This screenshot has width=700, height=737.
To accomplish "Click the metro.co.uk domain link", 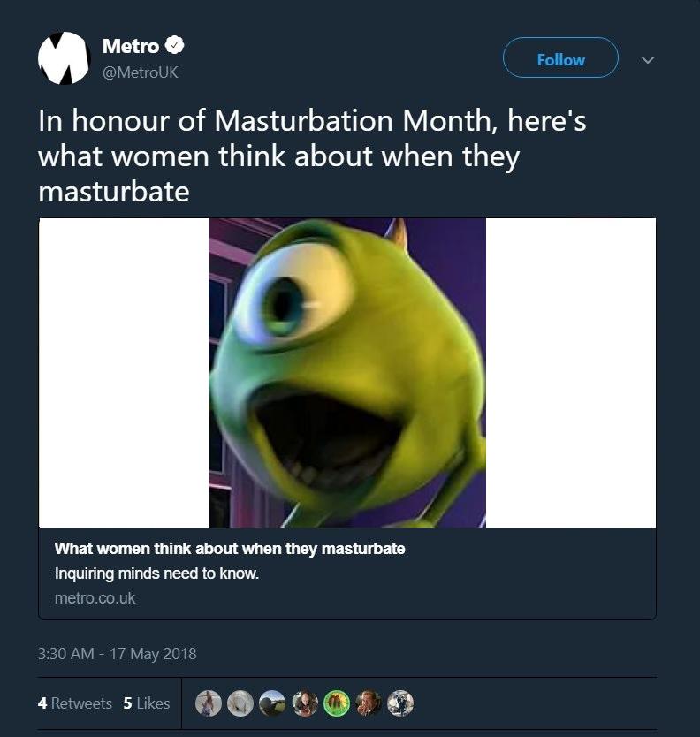I will coord(95,598).
